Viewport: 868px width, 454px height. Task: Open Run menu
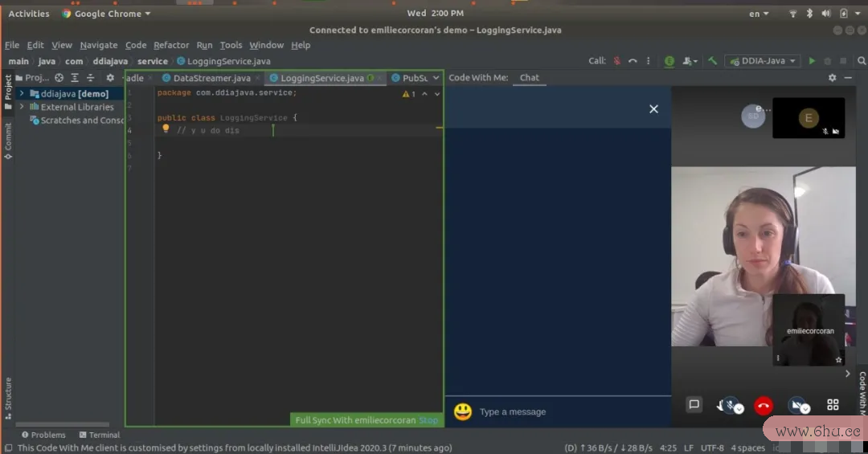[204, 45]
